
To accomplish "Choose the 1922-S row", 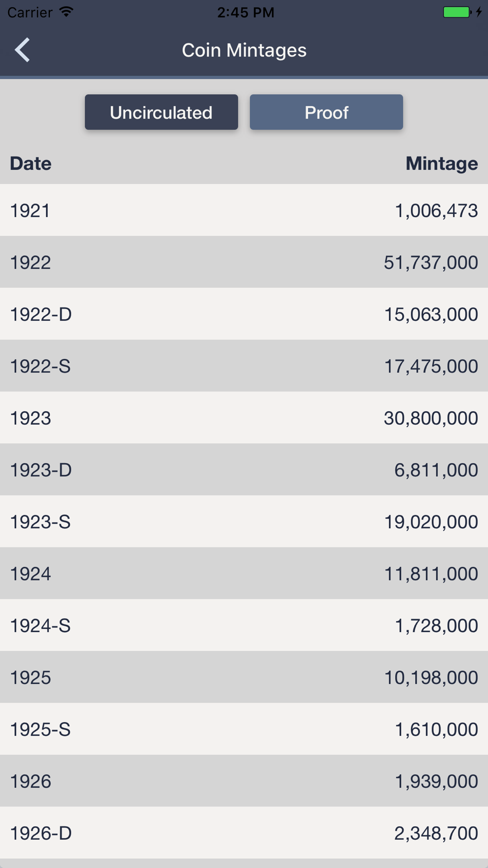I will pyautogui.click(x=244, y=366).
